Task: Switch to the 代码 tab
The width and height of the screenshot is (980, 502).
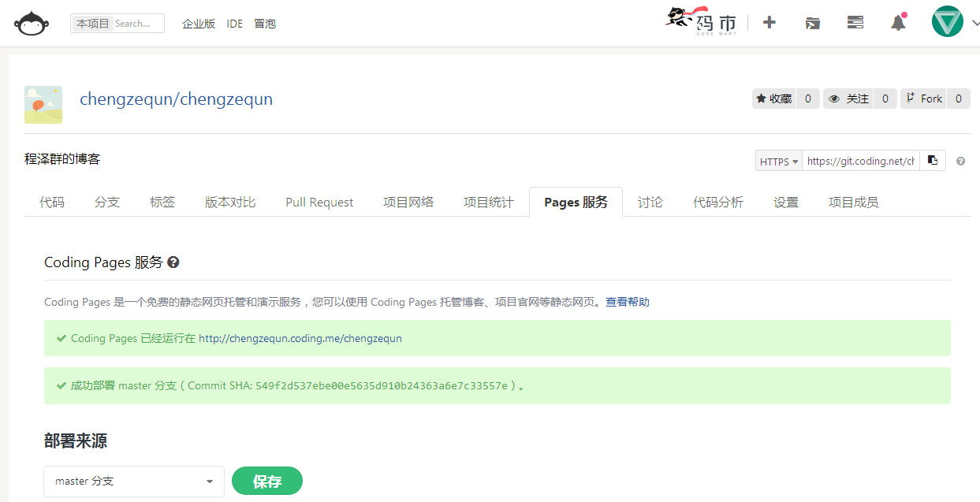Action: [x=52, y=203]
